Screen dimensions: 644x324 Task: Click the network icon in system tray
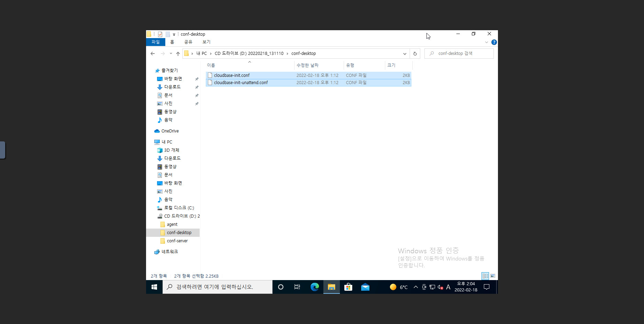[x=432, y=287]
